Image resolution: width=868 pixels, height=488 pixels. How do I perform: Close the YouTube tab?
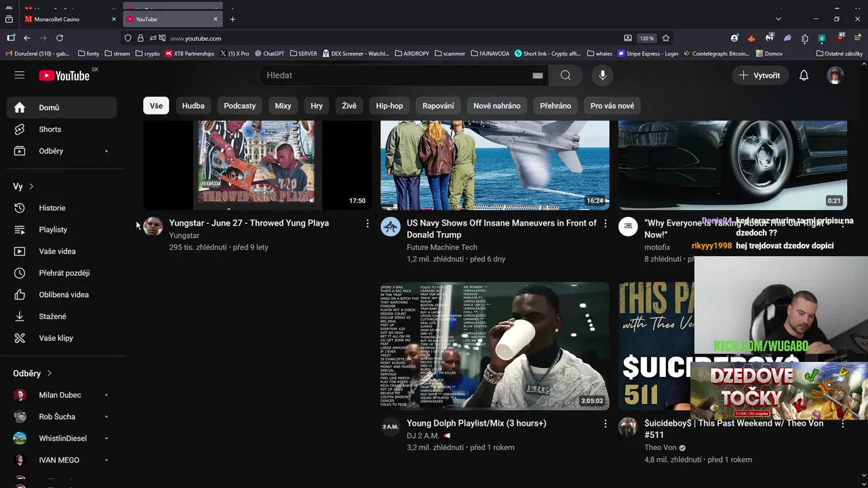coord(216,19)
